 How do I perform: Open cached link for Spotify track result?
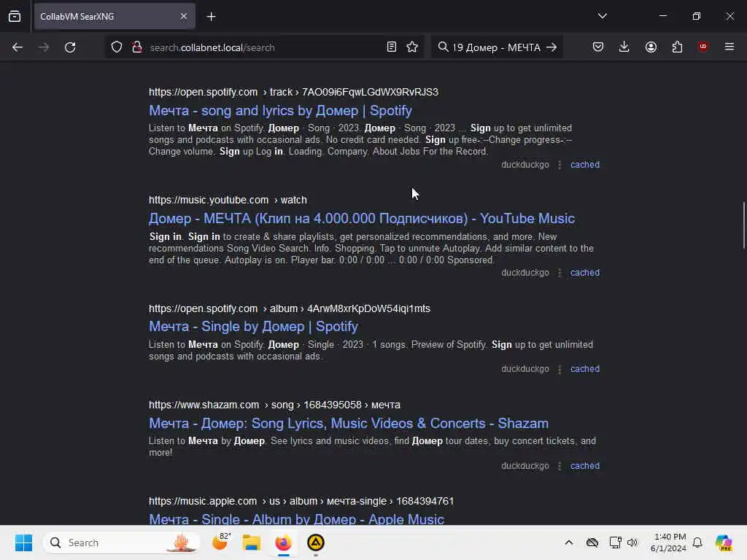(x=585, y=165)
